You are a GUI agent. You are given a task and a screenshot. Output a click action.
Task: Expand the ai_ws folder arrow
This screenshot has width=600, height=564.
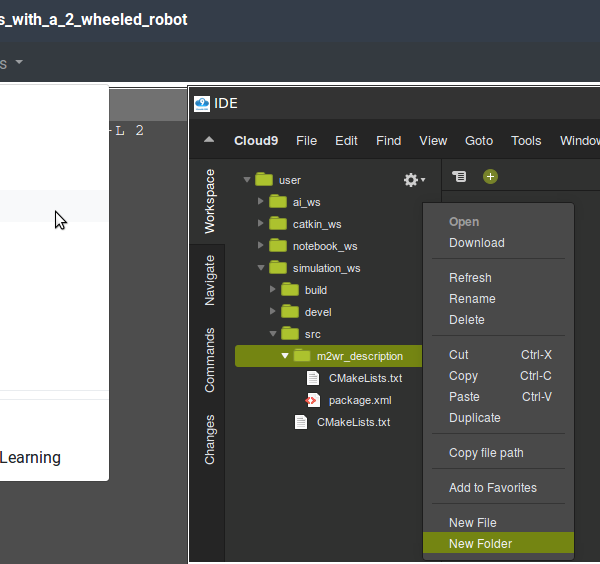click(x=260, y=201)
